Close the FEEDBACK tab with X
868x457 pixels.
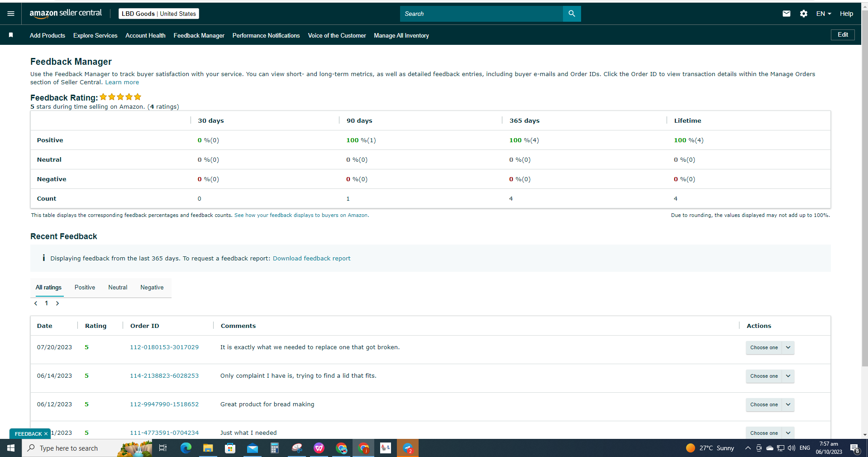pos(46,434)
